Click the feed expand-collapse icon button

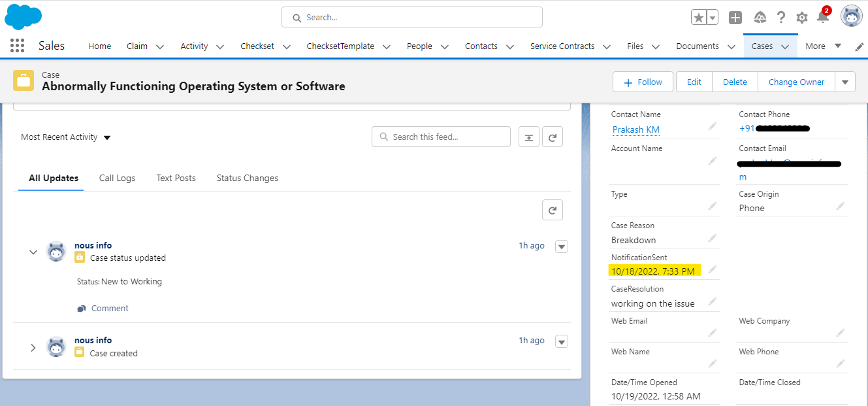tap(529, 137)
